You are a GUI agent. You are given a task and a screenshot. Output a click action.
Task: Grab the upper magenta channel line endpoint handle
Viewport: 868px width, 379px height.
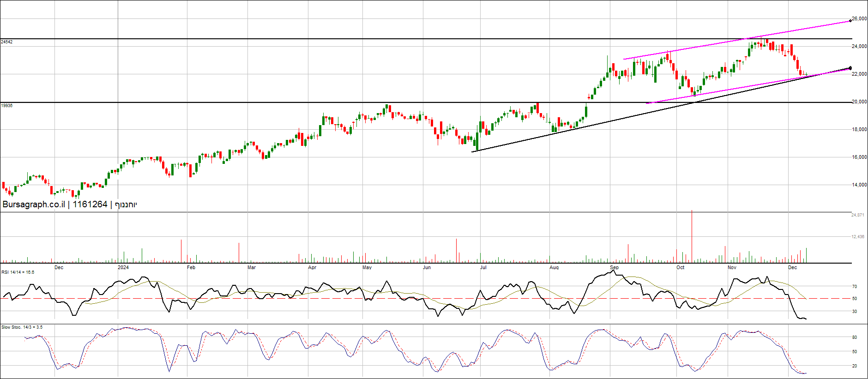850,21
